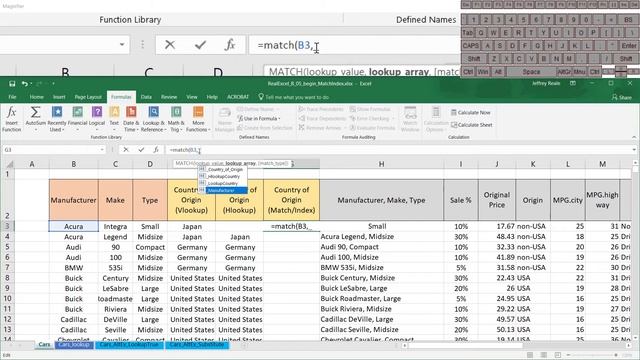Expand the formula bar with the arrow

tap(634, 150)
